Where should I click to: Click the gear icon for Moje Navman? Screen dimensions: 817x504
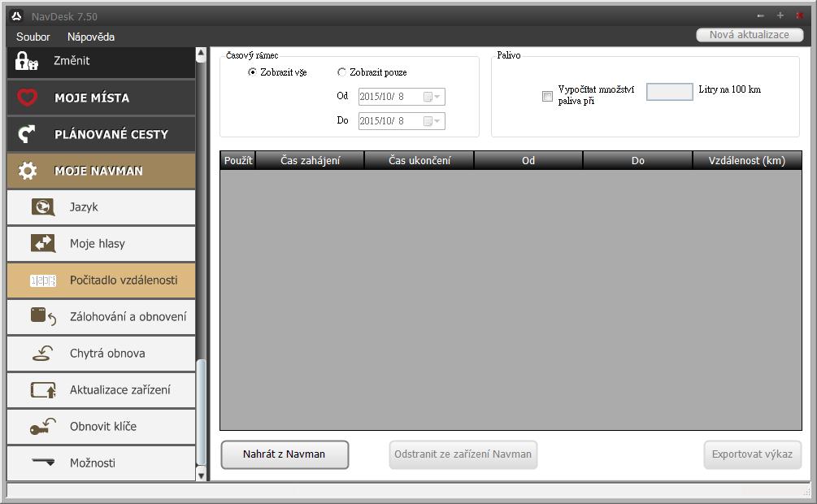coord(27,171)
